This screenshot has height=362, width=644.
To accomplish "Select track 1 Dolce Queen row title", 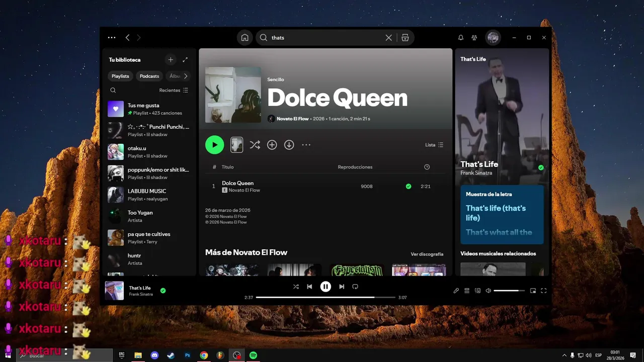I will tap(237, 183).
